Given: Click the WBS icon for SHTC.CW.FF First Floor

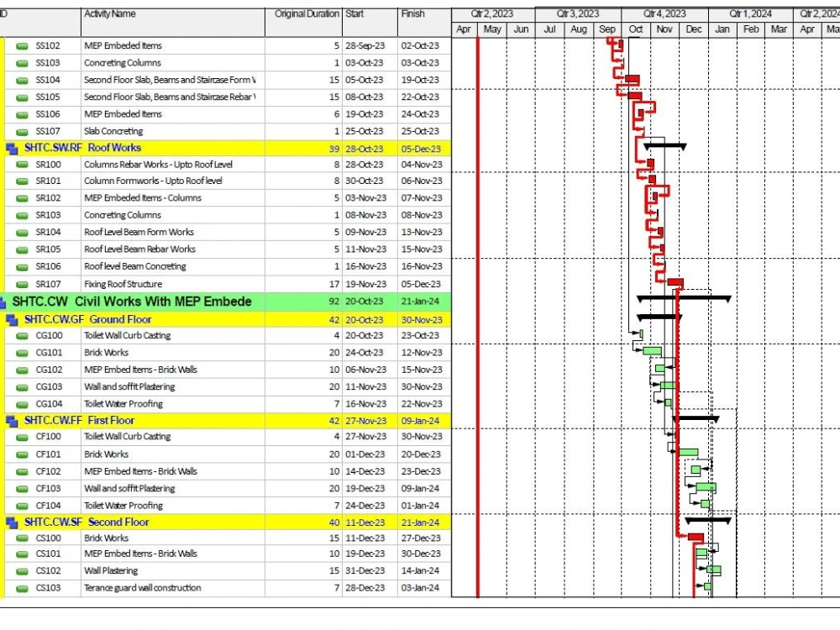Looking at the screenshot, I should [11, 420].
